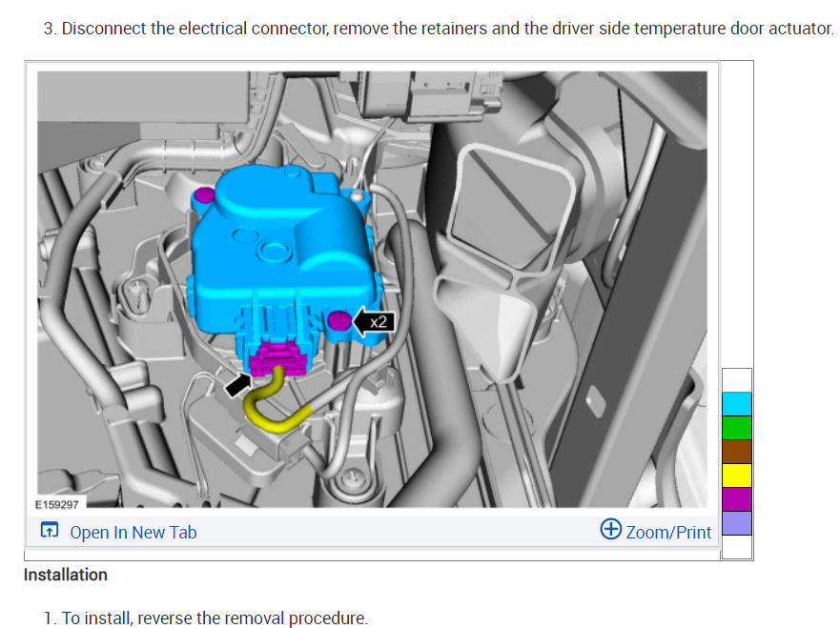The width and height of the screenshot is (840, 628).
Task: Click the Installation heading
Action: pos(66,575)
